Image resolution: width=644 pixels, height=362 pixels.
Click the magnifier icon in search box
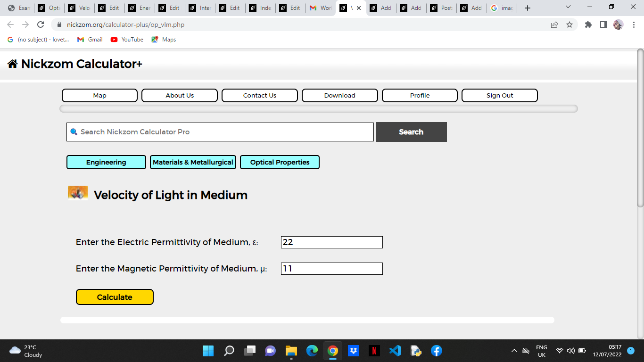74,132
